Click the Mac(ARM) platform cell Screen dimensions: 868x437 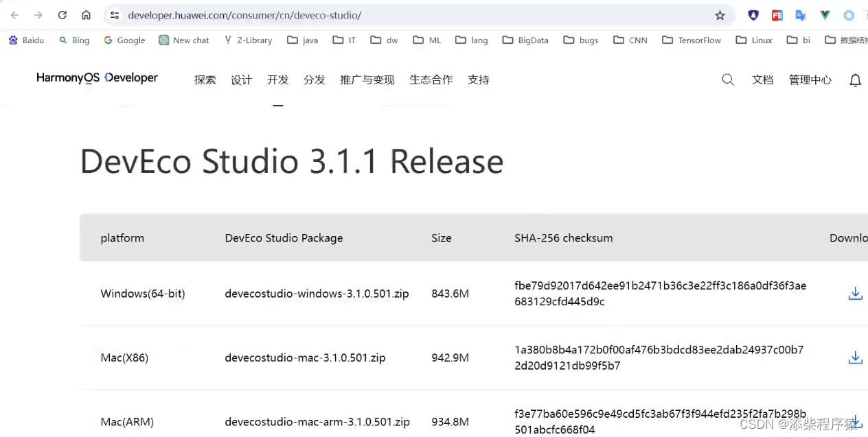(127, 422)
